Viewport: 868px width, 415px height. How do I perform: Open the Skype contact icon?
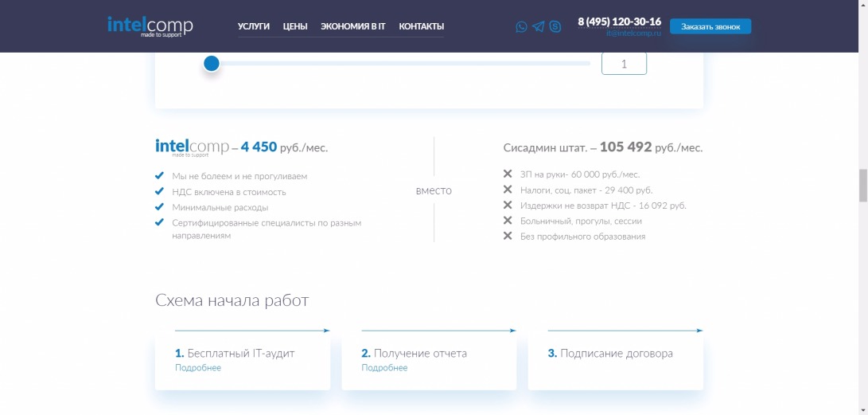(x=555, y=26)
